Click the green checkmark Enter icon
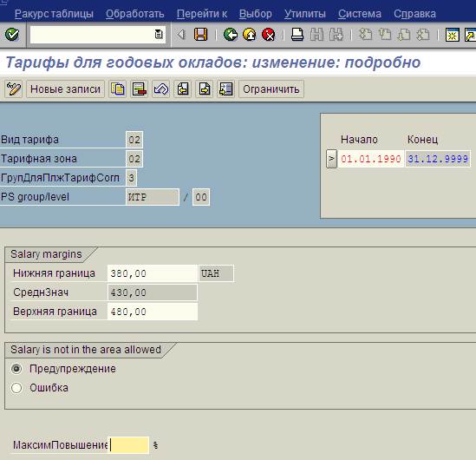Image resolution: width=476 pixels, height=460 pixels. (x=12, y=35)
